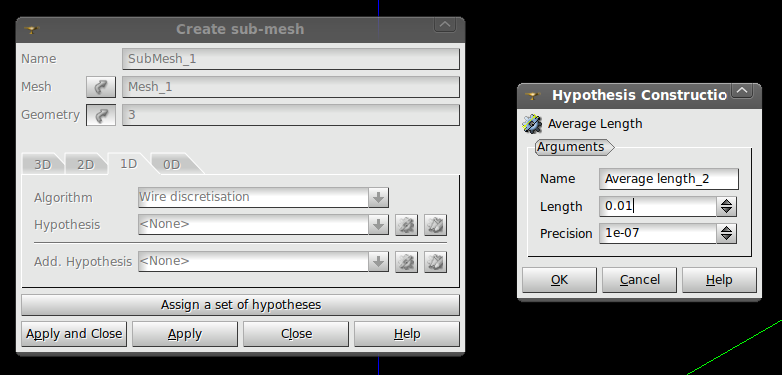Click the sub-mesh Name field SubMesh_1
782x375 pixels.
point(291,59)
